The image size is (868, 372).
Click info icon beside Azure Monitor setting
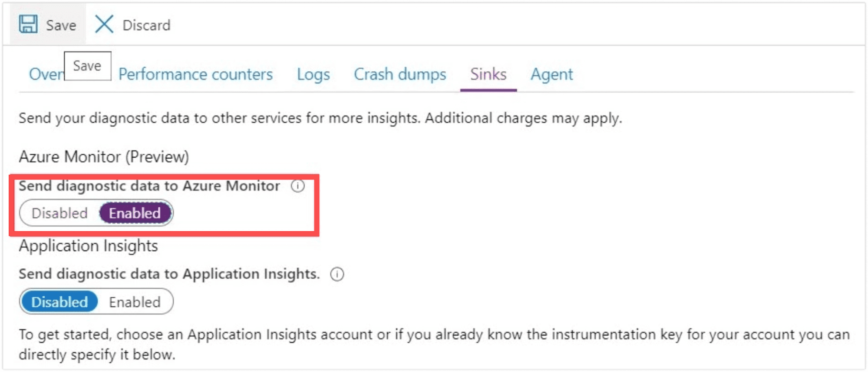[x=298, y=186]
